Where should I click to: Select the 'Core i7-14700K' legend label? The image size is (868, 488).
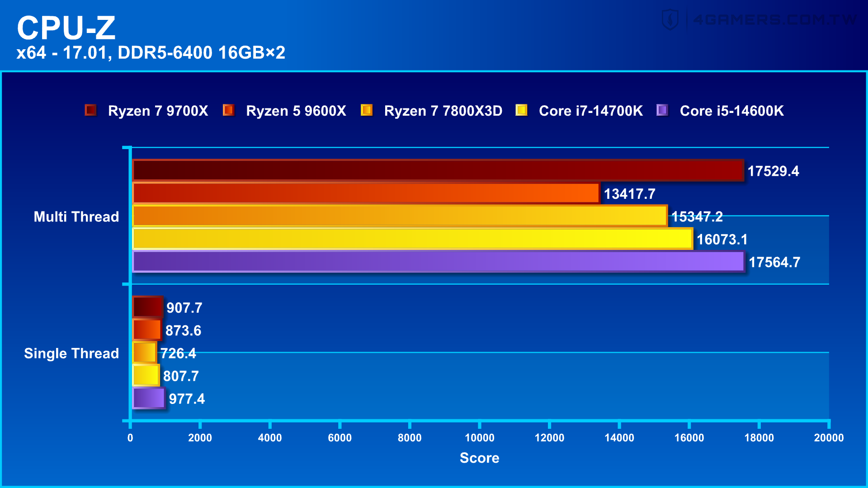point(590,111)
